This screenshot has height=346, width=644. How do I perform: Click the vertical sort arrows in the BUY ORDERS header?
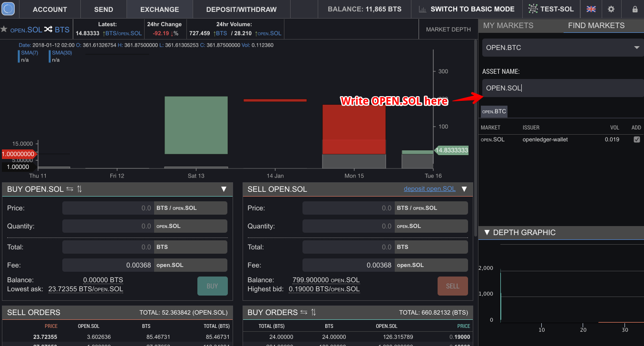click(313, 312)
